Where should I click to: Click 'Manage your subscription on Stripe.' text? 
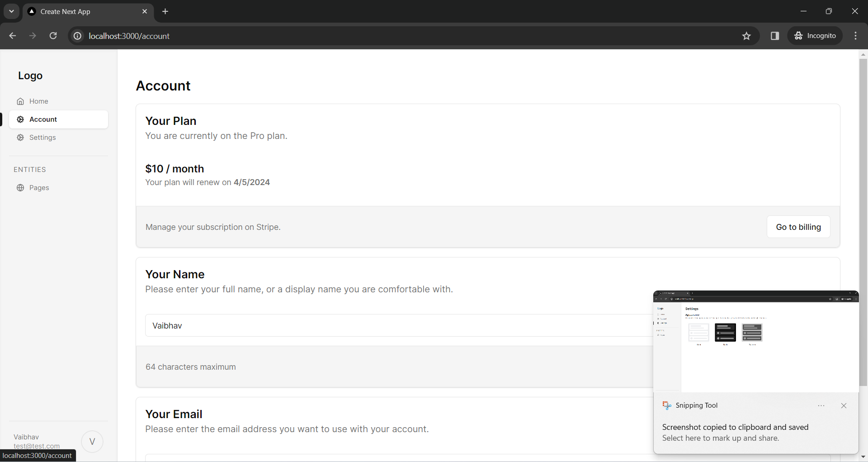(x=213, y=227)
